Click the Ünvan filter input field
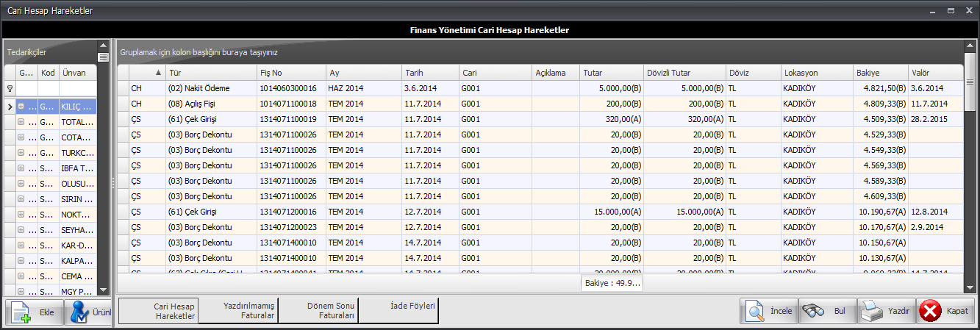 pos(77,88)
